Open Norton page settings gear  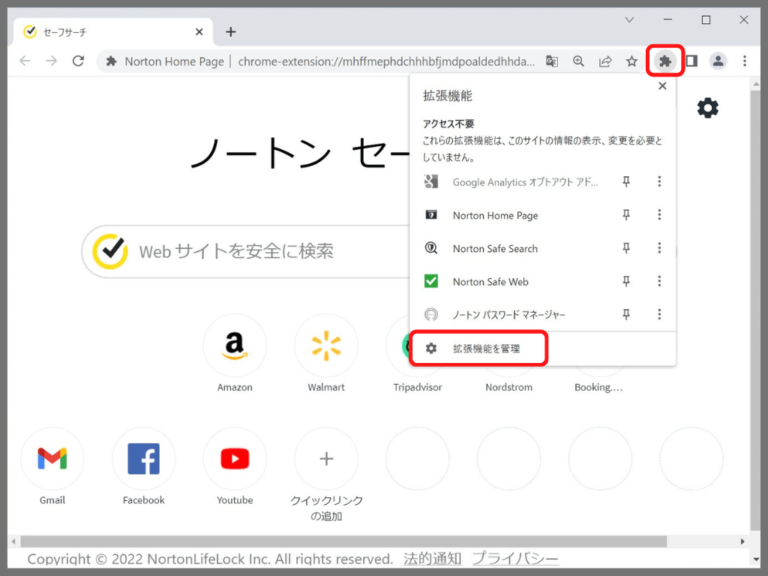coord(708,108)
